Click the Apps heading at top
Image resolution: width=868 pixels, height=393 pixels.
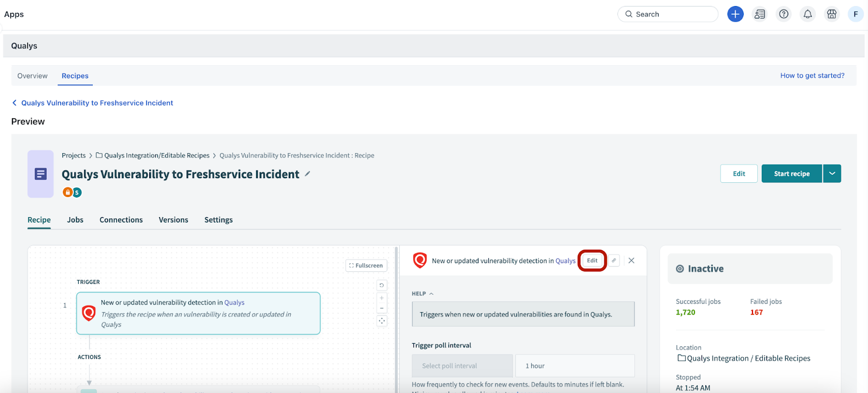14,14
